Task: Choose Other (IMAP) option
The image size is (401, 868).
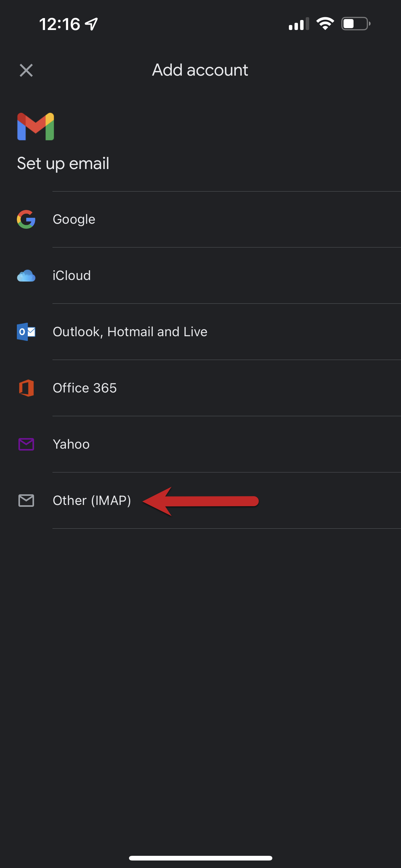Action: point(92,501)
